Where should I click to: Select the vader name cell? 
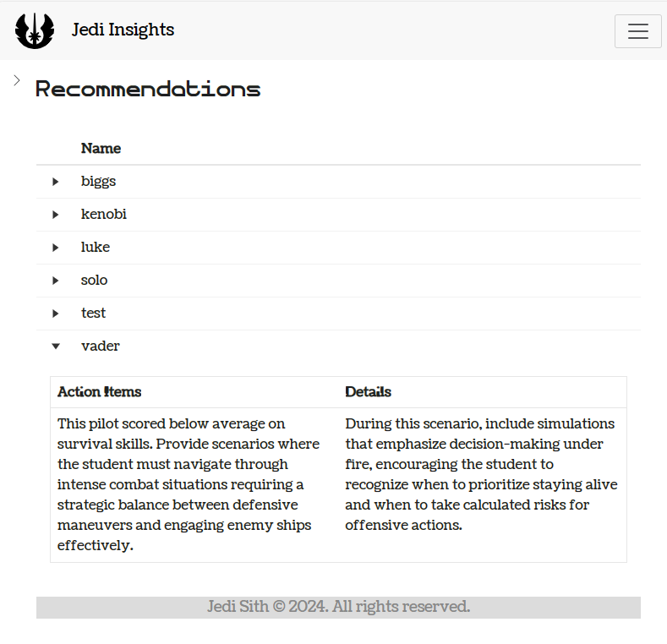click(101, 346)
